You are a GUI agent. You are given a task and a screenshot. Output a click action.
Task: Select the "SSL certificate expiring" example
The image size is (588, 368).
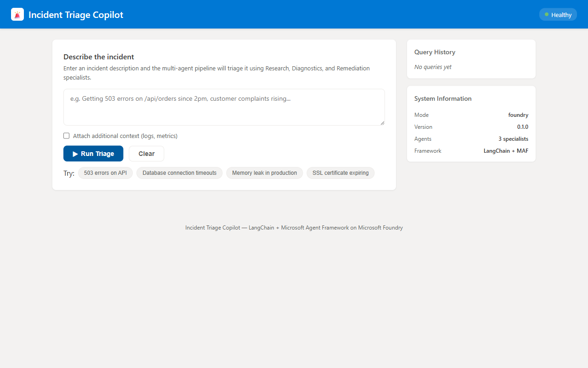pos(340,173)
